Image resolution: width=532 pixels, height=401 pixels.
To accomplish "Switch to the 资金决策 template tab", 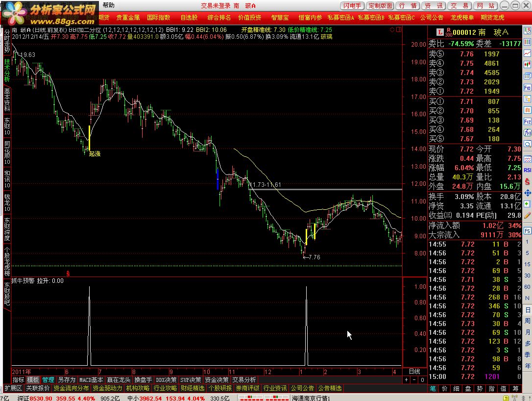I will [x=216, y=379].
